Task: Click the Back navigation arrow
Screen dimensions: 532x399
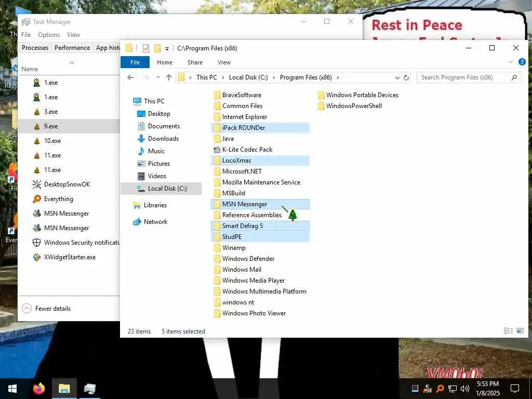Action: tap(130, 78)
